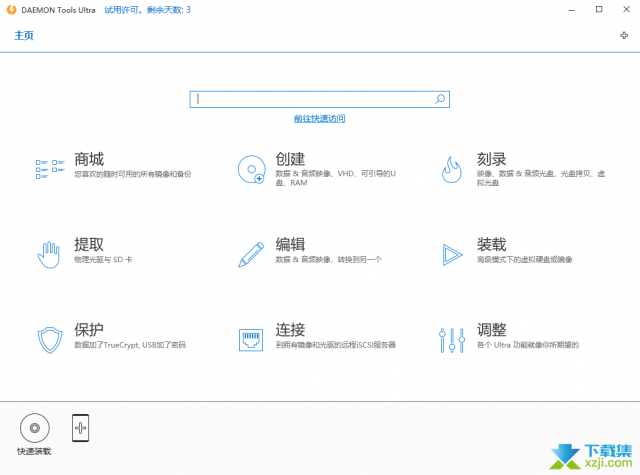
Task: Click the 创建 disc icon
Action: (x=251, y=169)
